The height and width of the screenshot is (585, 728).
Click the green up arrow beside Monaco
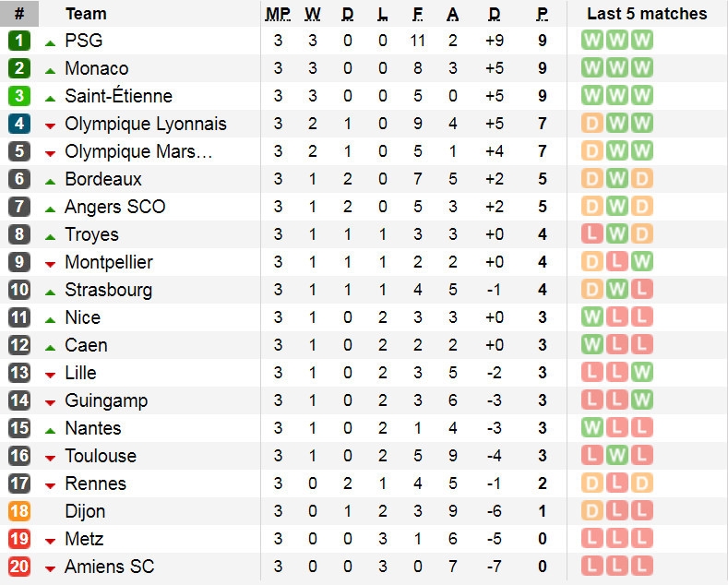50,71
